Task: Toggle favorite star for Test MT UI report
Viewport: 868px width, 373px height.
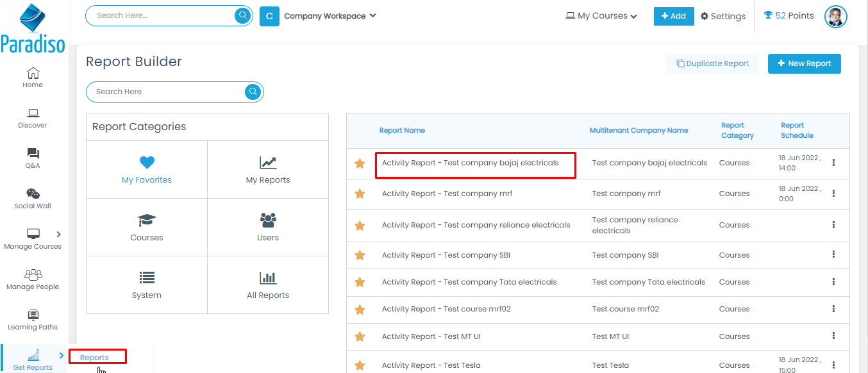Action: (360, 336)
